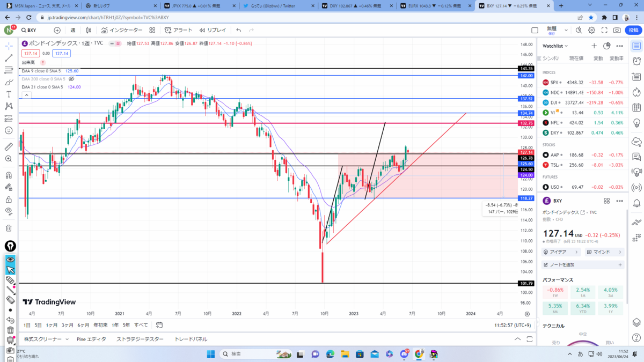Expand 株式スクリーナー dropdown arrow
This screenshot has height=362, width=644.
coord(67,339)
